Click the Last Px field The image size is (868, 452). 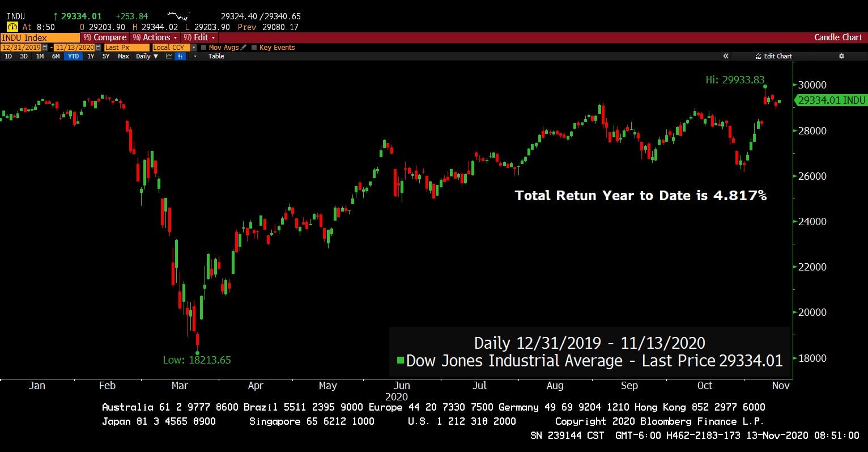(x=126, y=48)
